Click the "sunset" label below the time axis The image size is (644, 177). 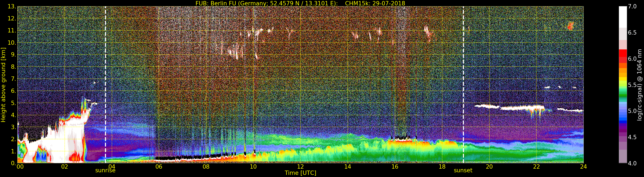pos(463,171)
